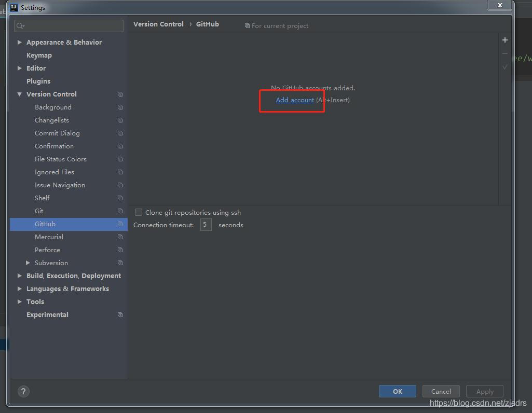This screenshot has height=413, width=532.
Task: Click the Apply button
Action: (x=484, y=391)
